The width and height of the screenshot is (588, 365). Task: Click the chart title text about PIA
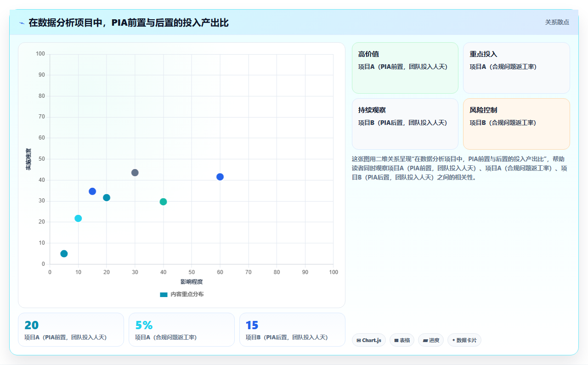[x=129, y=23]
